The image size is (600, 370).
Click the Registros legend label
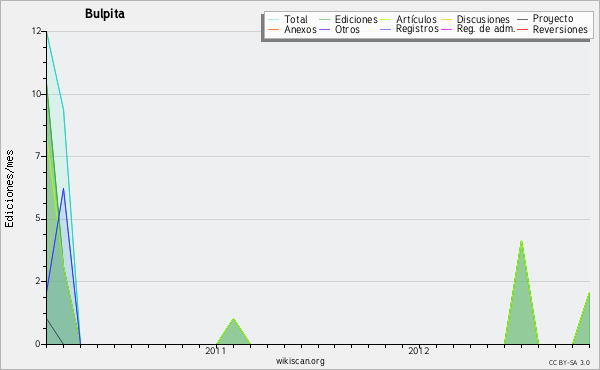point(417,29)
